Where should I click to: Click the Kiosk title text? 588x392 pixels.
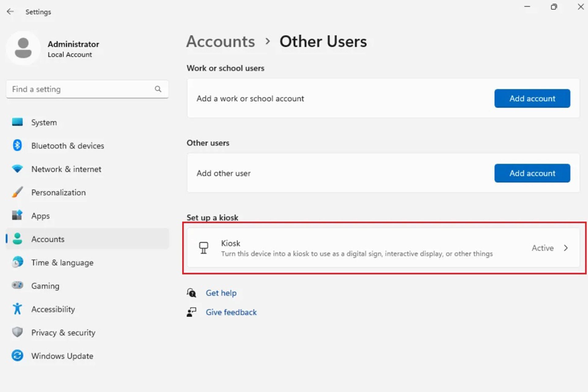click(231, 243)
